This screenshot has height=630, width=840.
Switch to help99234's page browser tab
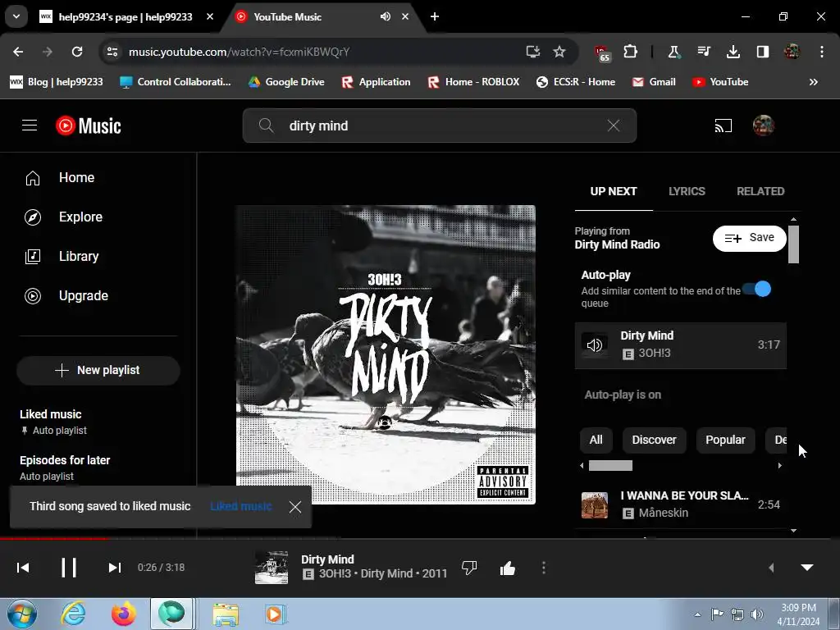click(x=126, y=16)
